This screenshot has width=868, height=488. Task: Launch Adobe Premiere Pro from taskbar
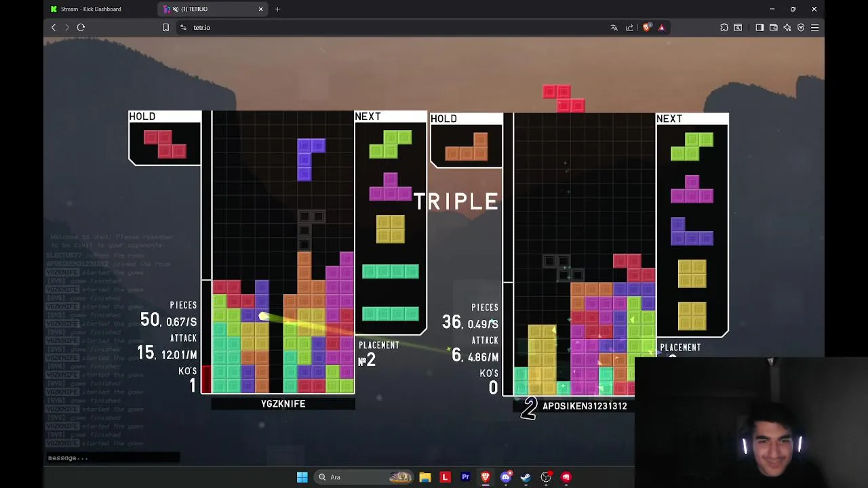click(465, 477)
